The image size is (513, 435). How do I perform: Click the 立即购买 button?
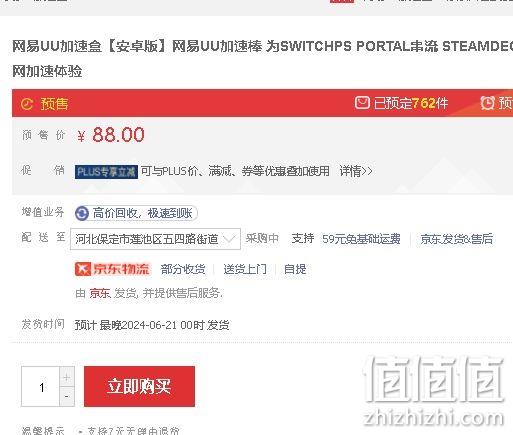139,386
